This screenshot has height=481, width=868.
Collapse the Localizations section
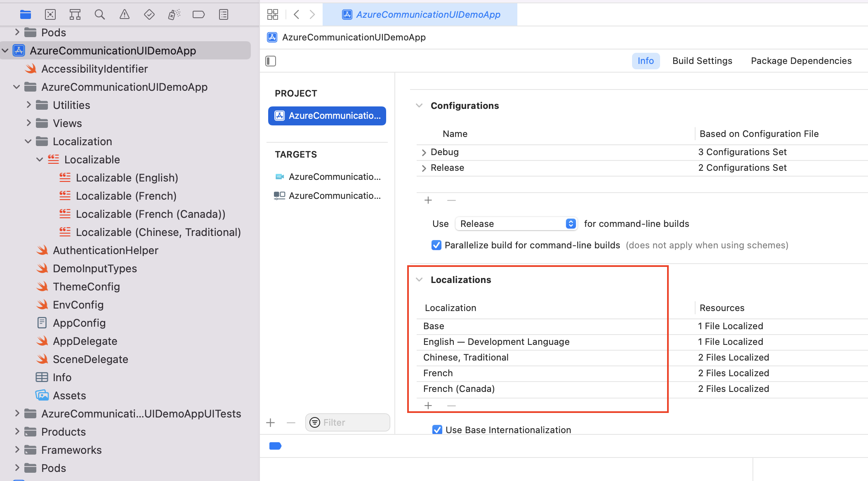(419, 280)
